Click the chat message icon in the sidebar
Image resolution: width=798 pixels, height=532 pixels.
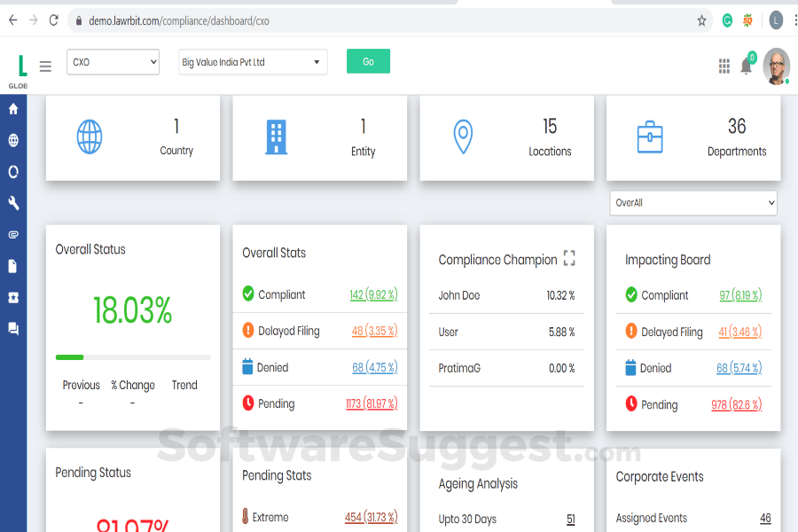pos(12,328)
